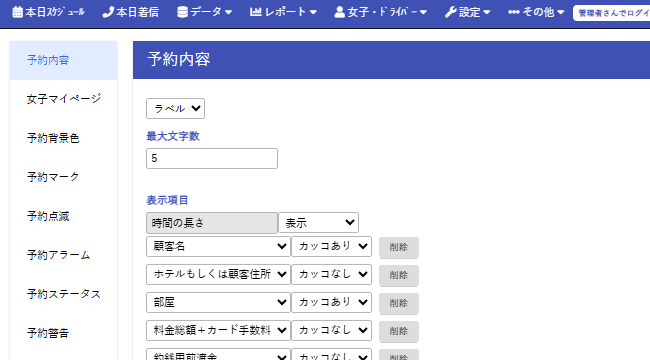Image resolution: width=650 pixels, height=360 pixels.
Task: Click the 最大文字数 input field
Action: 212,158
